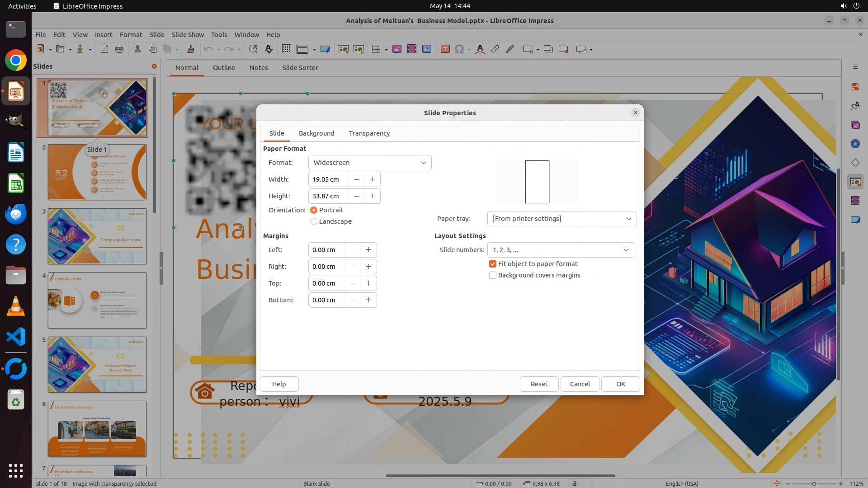
Task: Open the Gallery sidebar panel icon
Action: pyautogui.click(x=855, y=125)
